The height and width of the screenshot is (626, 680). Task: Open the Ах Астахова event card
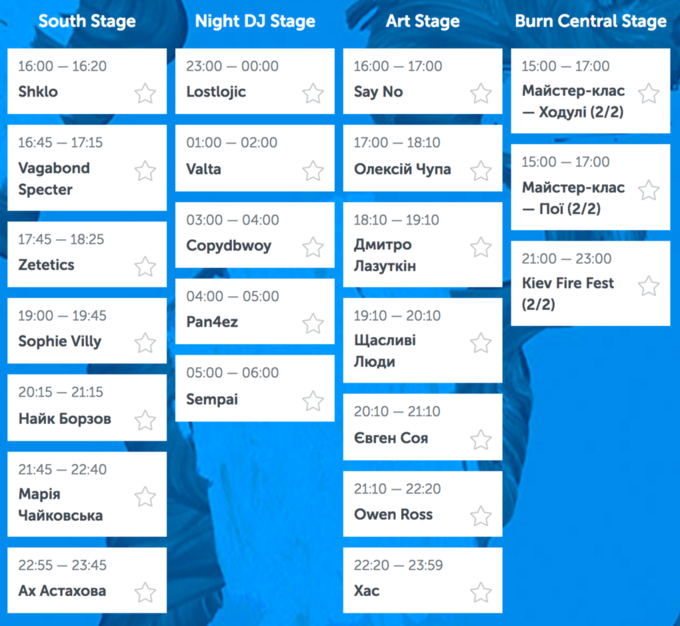87,580
